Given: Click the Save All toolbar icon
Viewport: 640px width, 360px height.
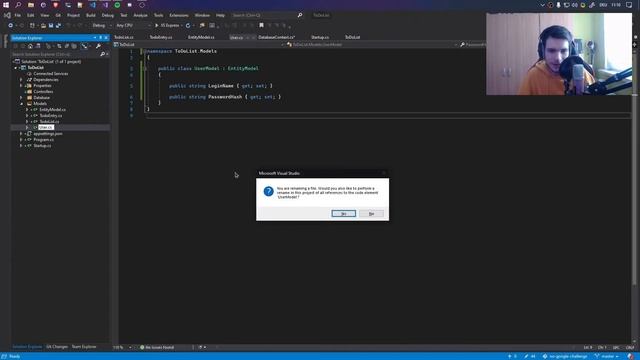Looking at the screenshot, I should click(58, 25).
